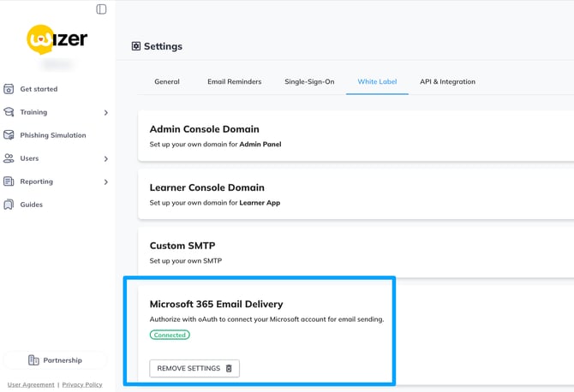Click the Reporting list icon
The image size is (574, 392).
pos(9,181)
